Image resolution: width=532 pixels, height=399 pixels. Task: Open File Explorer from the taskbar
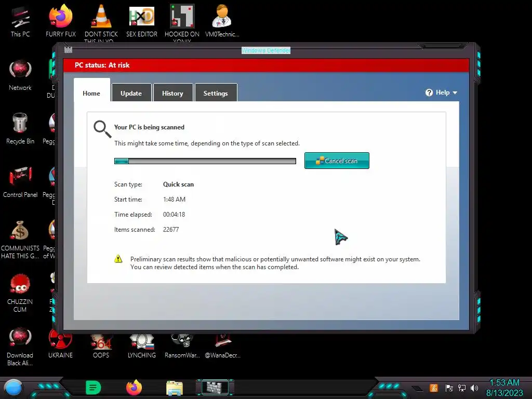[x=175, y=388]
